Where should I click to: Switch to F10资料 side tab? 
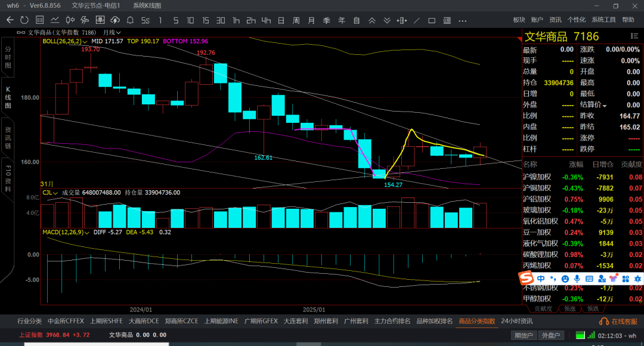tap(8, 178)
